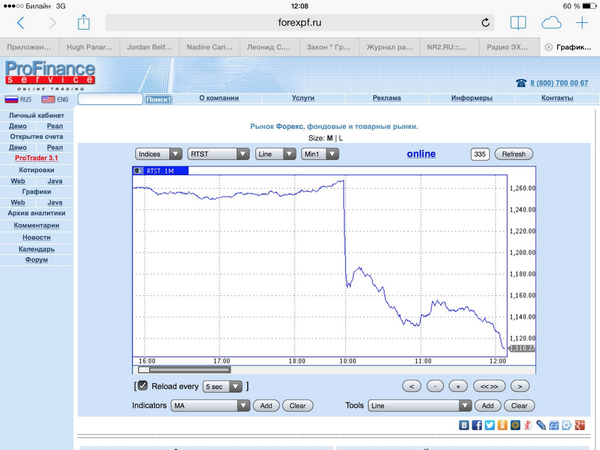The width and height of the screenshot is (600, 450).
Task: Reload the page from the address bar
Action: (x=486, y=22)
